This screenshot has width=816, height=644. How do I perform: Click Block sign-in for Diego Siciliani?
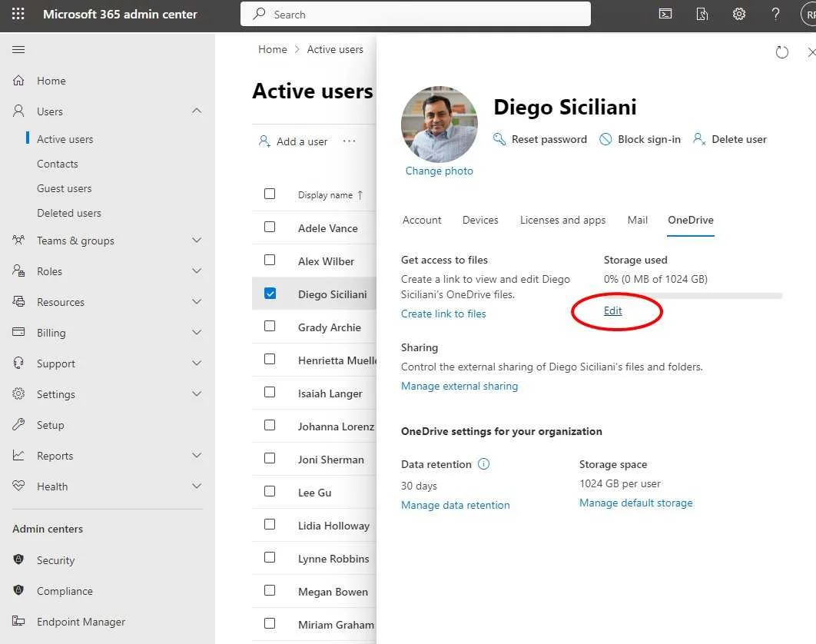639,140
